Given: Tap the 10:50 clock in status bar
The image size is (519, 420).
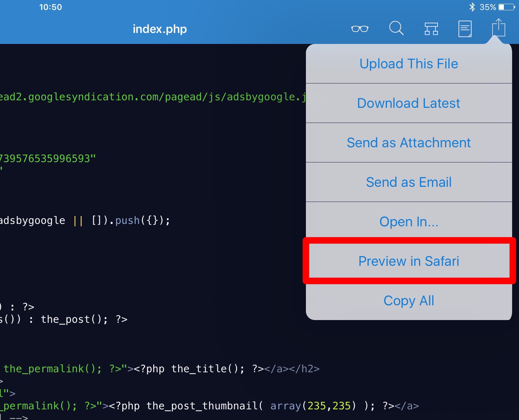Looking at the screenshot, I should coord(51,7).
